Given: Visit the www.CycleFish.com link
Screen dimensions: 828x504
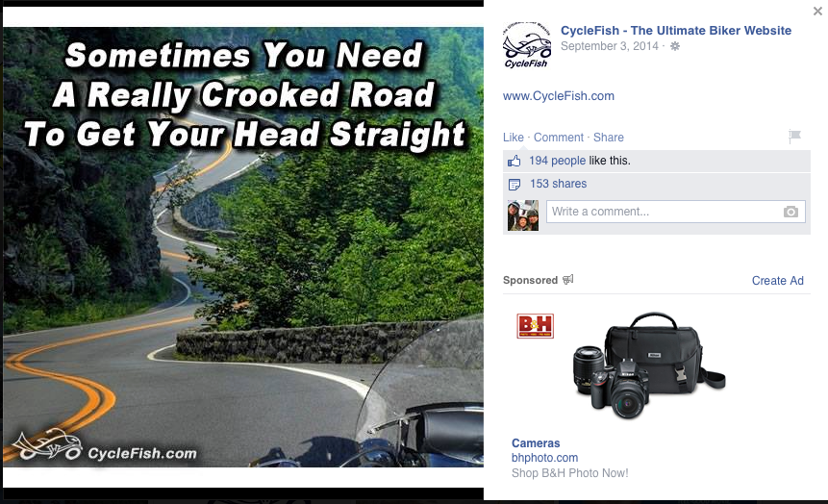Looking at the screenshot, I should coord(558,96).
